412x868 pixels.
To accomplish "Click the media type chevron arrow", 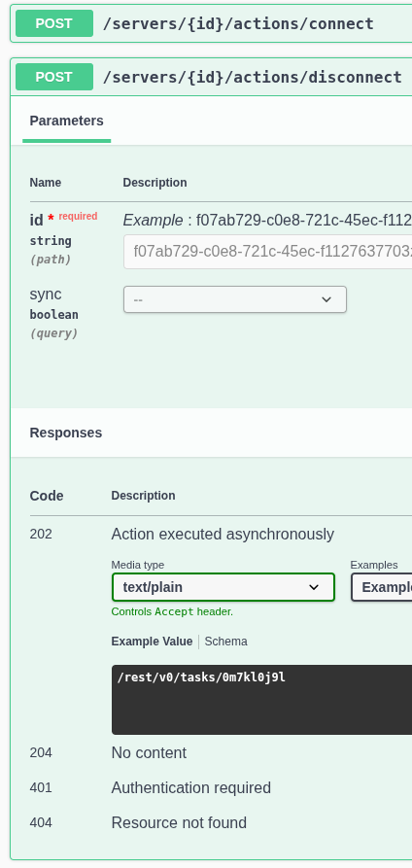I will 314,587.
